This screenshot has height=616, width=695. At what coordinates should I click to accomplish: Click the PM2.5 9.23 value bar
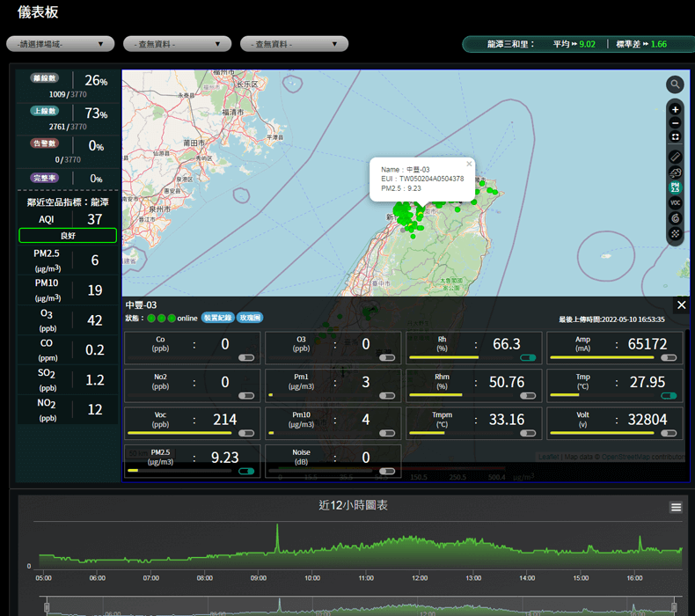[179, 471]
